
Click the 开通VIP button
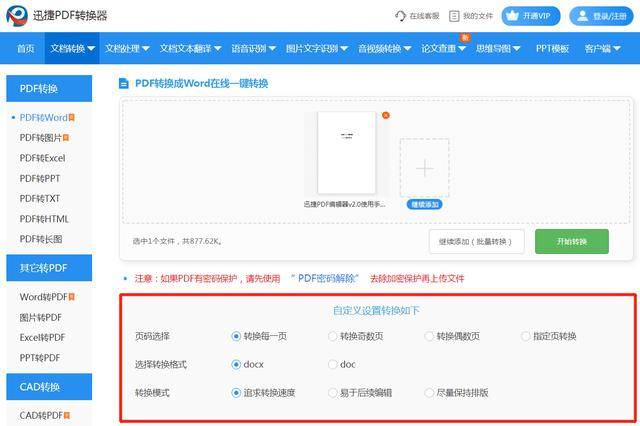531,16
